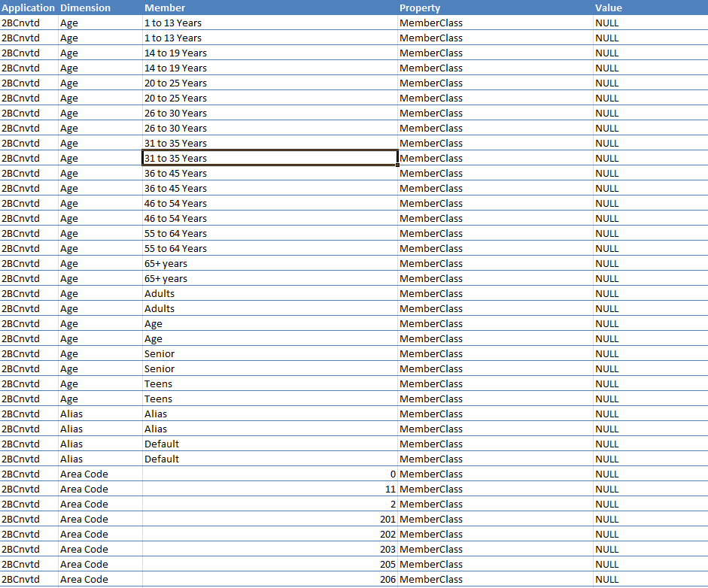Click the first '20 to 25 Years' cell
Screen dimensions: 708x588
click(x=270, y=83)
